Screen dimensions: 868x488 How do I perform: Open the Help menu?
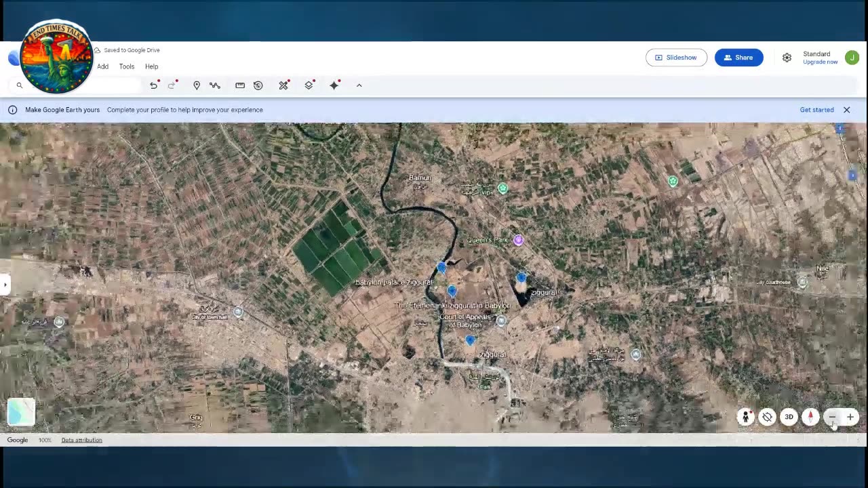[x=152, y=66]
